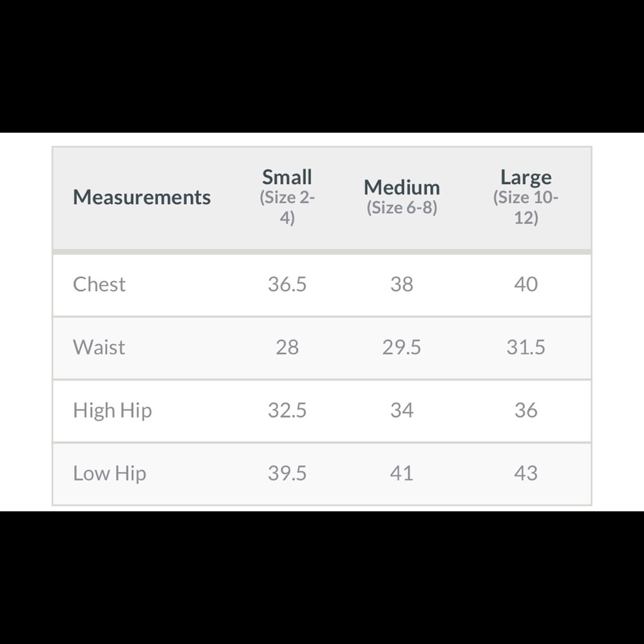Select Medium waist value 29.5
The image size is (644, 644).
pos(402,347)
